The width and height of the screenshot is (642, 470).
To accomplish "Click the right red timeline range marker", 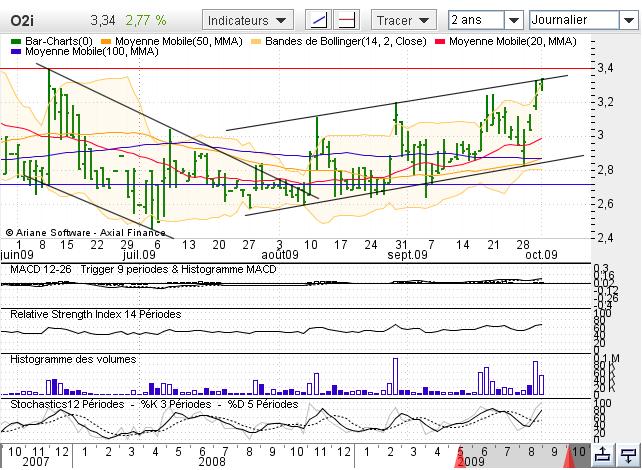I will pyautogui.click(x=569, y=457).
